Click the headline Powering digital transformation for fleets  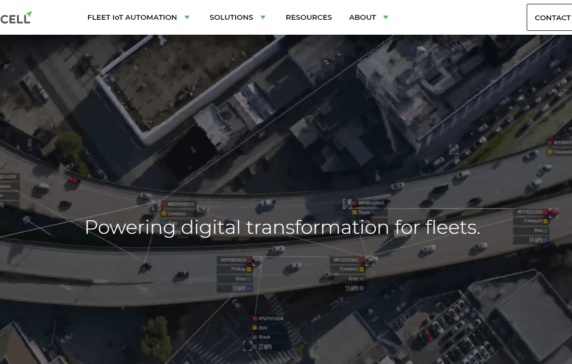click(x=283, y=228)
